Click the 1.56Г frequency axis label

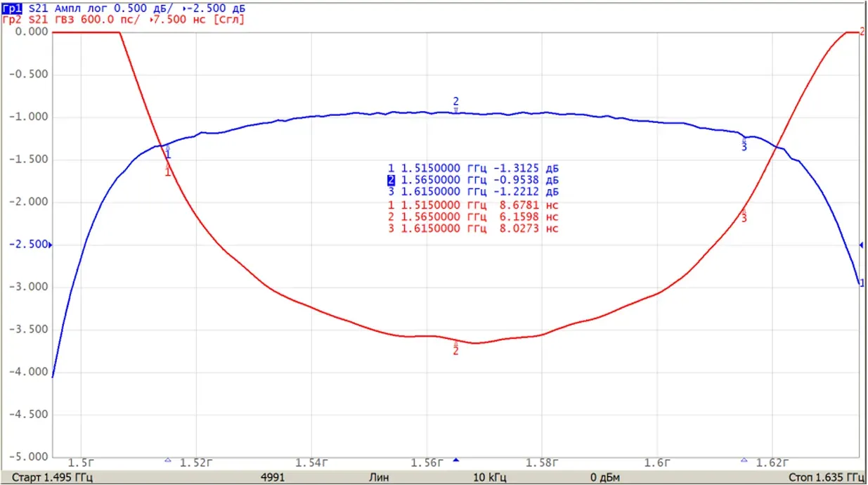pyautogui.click(x=427, y=463)
